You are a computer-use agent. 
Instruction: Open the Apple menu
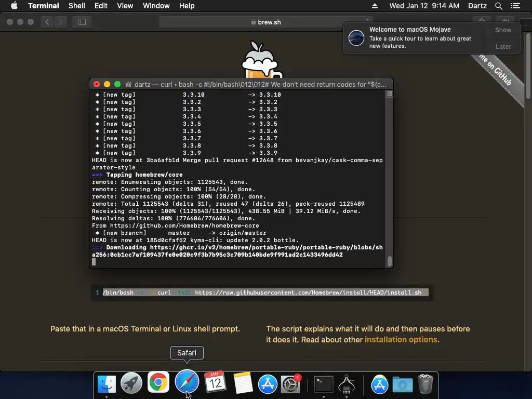[14, 6]
